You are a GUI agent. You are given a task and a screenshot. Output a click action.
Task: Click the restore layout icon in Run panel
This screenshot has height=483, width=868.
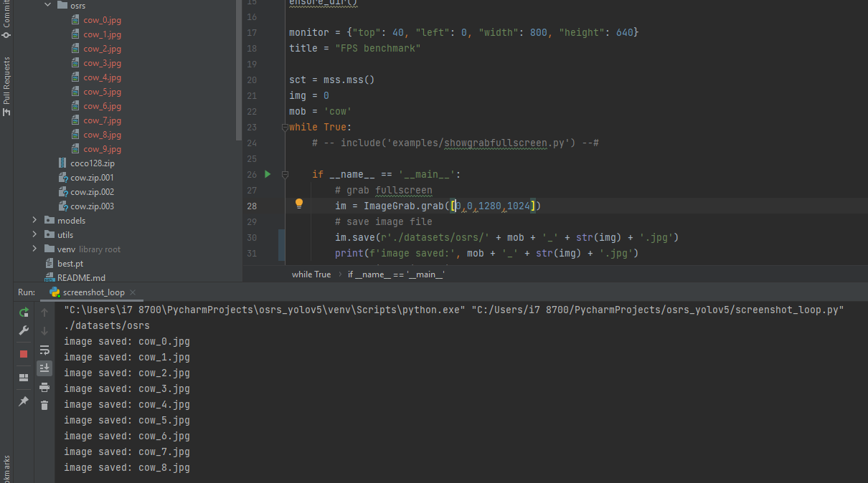tap(24, 378)
